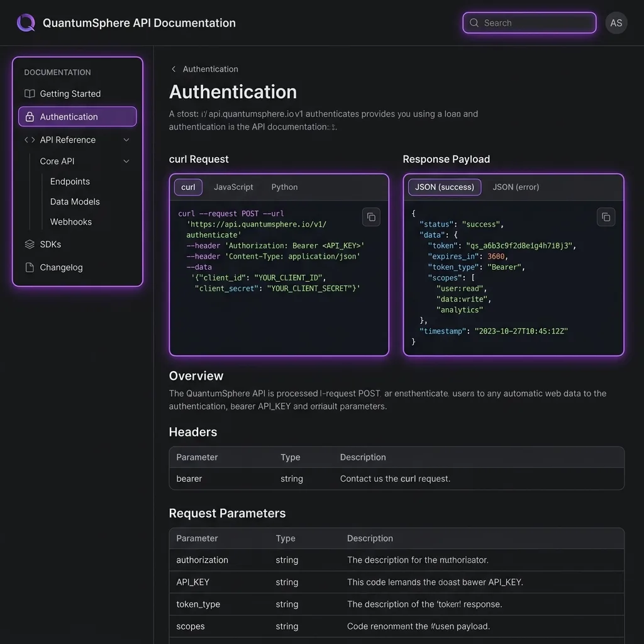Open the Webhooks page

coord(70,222)
